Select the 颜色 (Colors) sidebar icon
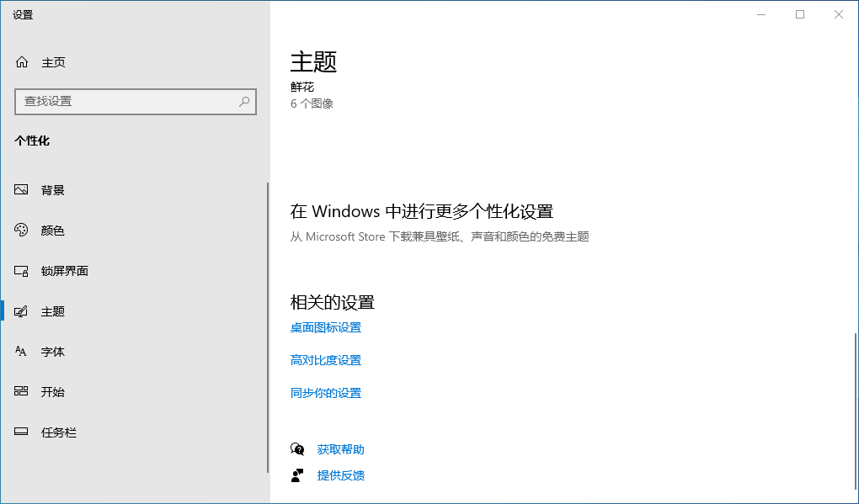Image resolution: width=859 pixels, height=504 pixels. 21,230
